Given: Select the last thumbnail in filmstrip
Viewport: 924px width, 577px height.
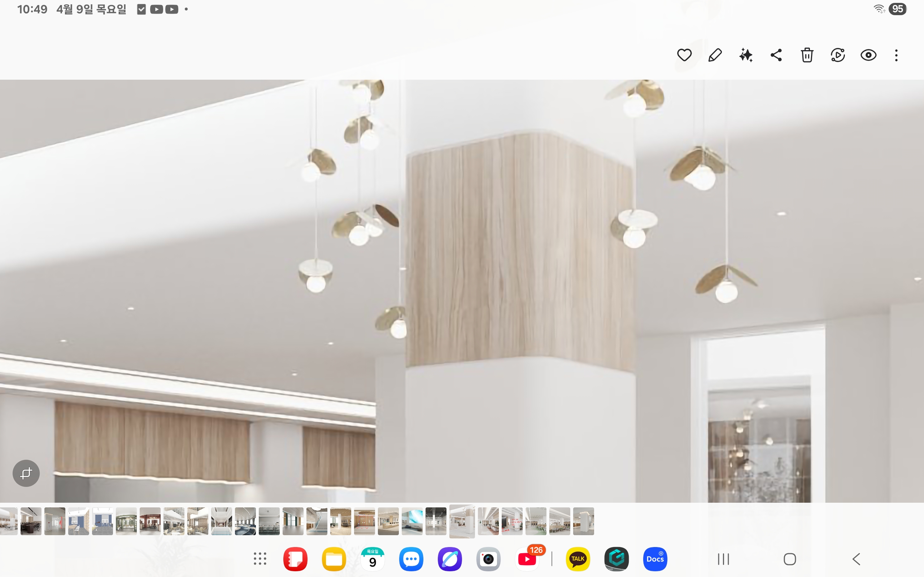Looking at the screenshot, I should coord(583,521).
